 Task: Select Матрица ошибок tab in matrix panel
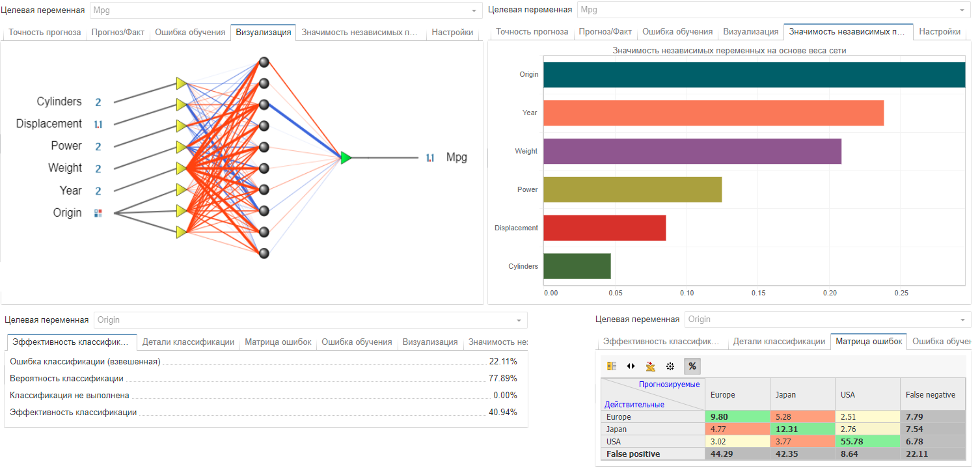coord(869,341)
